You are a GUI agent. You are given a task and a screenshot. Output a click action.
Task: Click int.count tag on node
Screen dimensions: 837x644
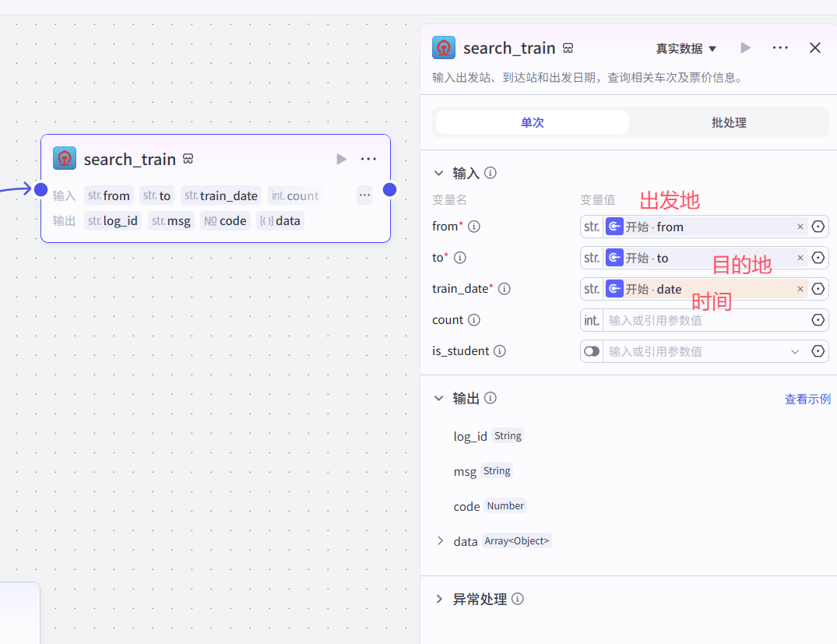[295, 195]
